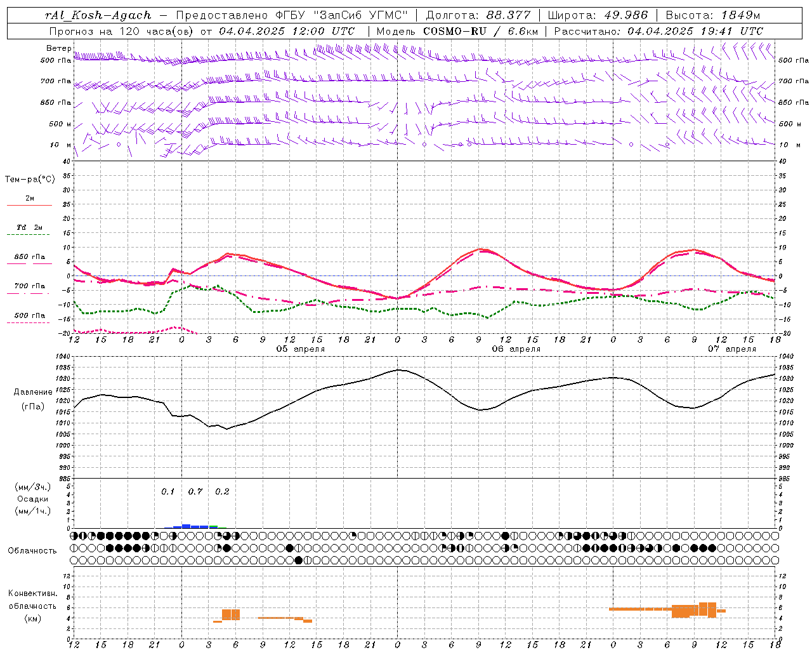
Task: Click the Осадки precipitation label
Action: [33, 499]
